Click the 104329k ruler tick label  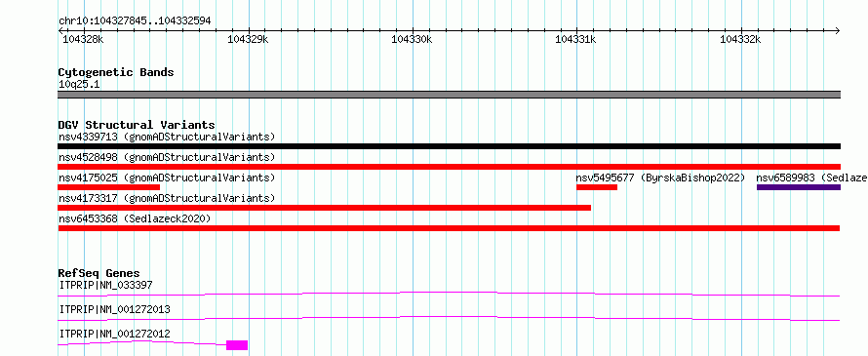[x=248, y=39]
